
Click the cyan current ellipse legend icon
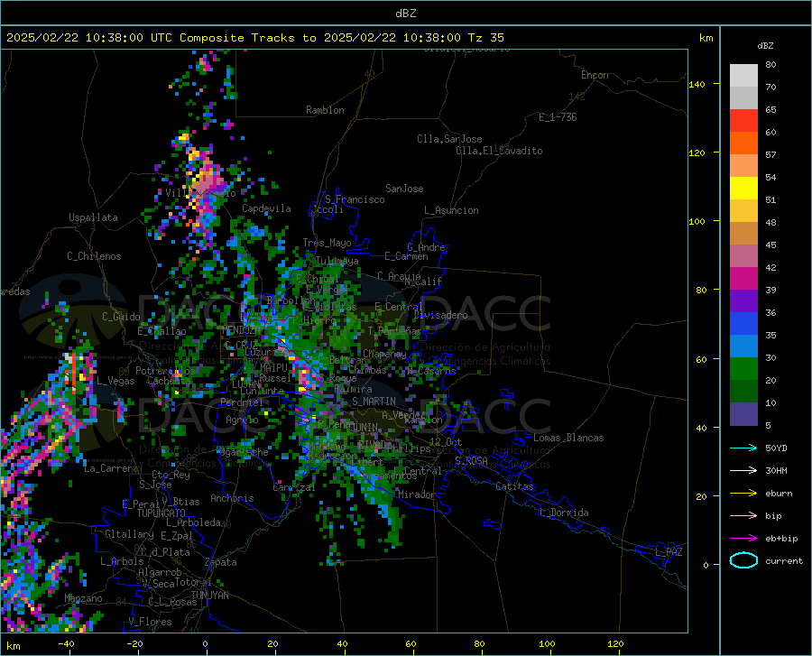pos(743,560)
